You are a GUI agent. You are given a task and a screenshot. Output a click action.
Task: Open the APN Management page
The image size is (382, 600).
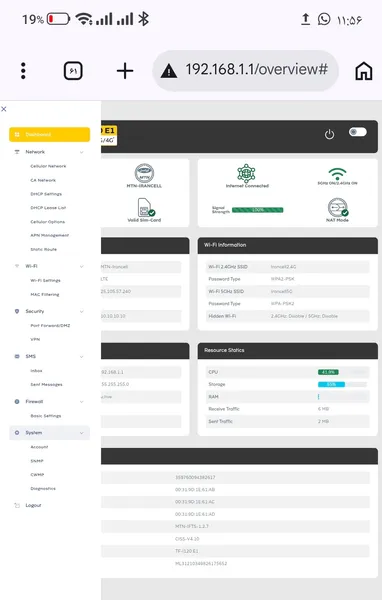(50, 235)
